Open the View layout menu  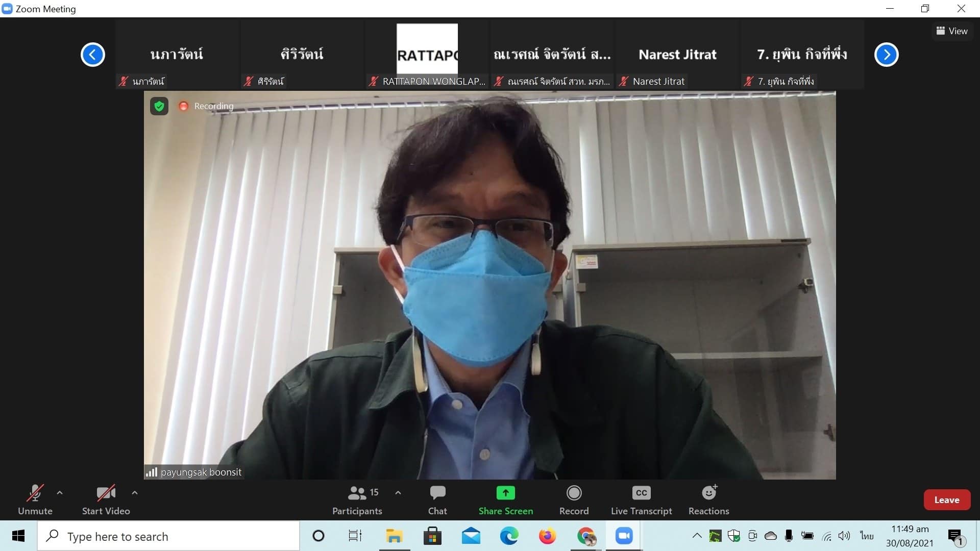[x=951, y=31]
